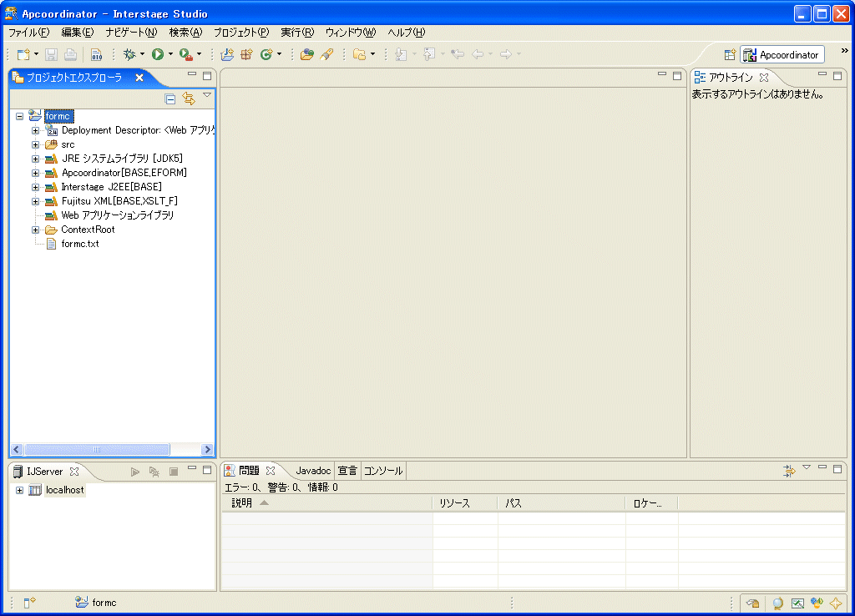Close the Project Explorer tab
The width and height of the screenshot is (855, 616).
tap(139, 78)
